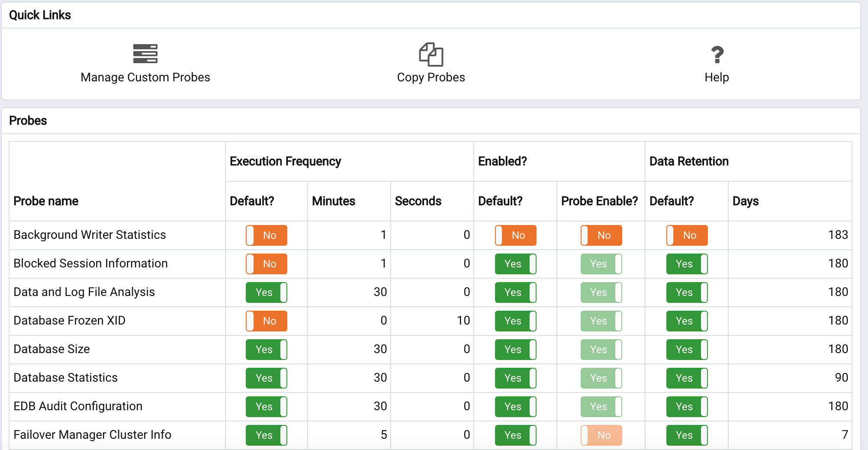Select the Background Writer Statistics probe name
868x450 pixels.
90,235
